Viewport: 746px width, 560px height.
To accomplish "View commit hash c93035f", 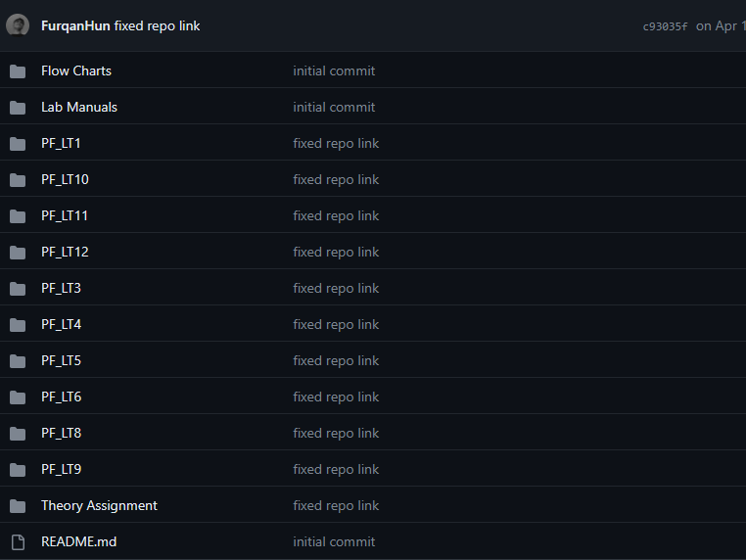I will tap(665, 26).
